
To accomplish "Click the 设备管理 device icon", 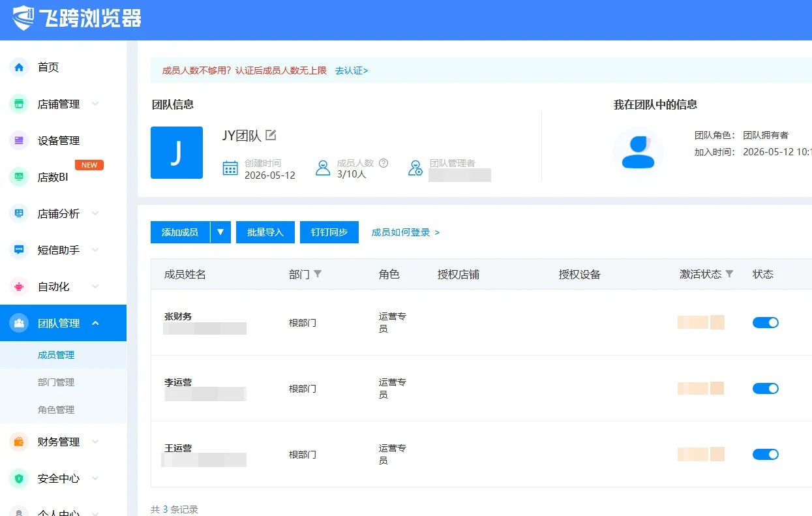I will [19, 140].
